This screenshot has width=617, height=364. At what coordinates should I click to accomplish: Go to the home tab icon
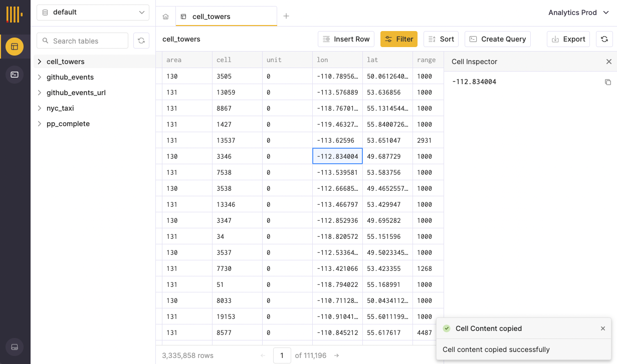(x=165, y=17)
